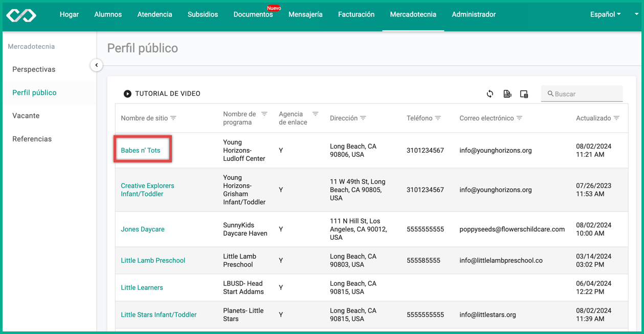Filter the Nombre de sitio column
644x334 pixels.
pyautogui.click(x=173, y=118)
